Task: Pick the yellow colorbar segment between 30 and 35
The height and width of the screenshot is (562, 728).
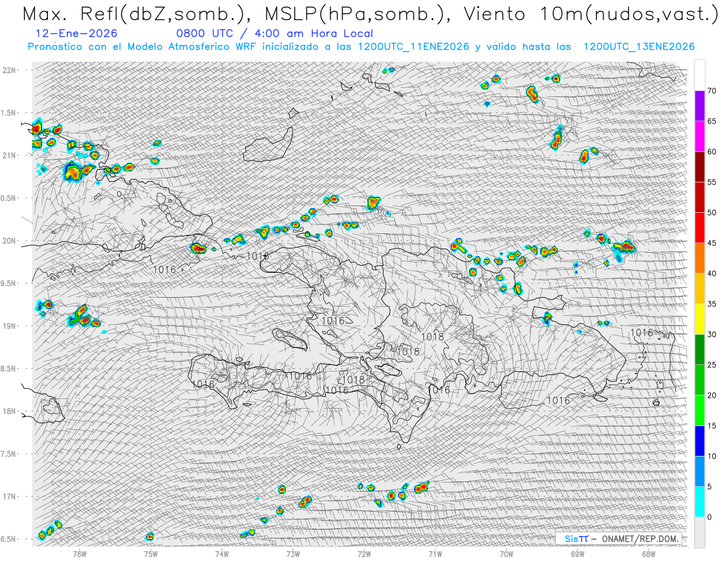Action: click(699, 319)
